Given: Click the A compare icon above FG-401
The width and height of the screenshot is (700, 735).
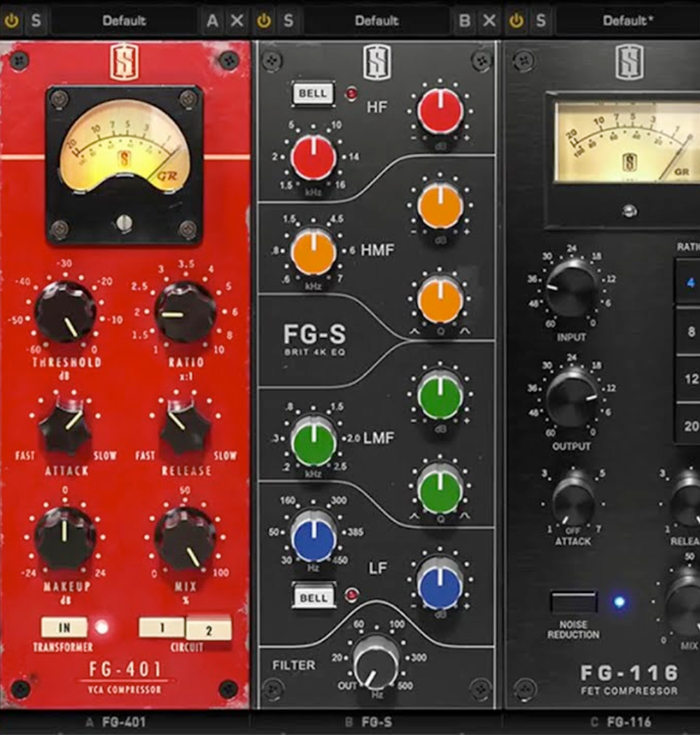Looking at the screenshot, I should (211, 20).
